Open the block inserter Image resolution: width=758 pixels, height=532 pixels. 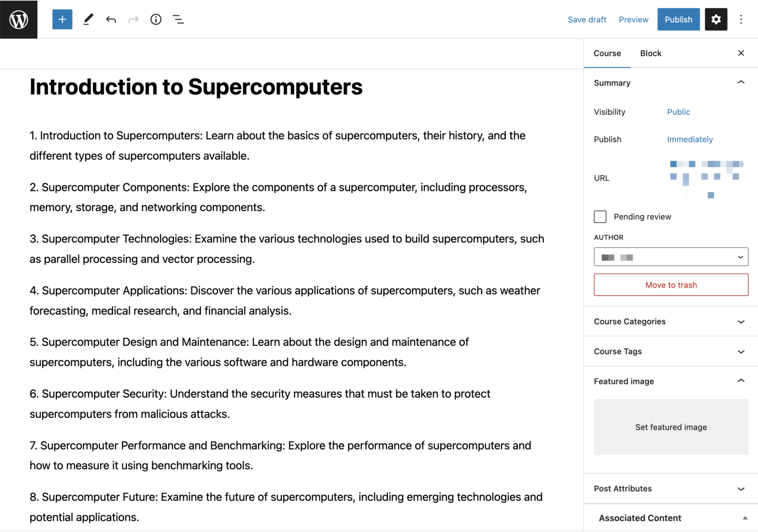(62, 19)
